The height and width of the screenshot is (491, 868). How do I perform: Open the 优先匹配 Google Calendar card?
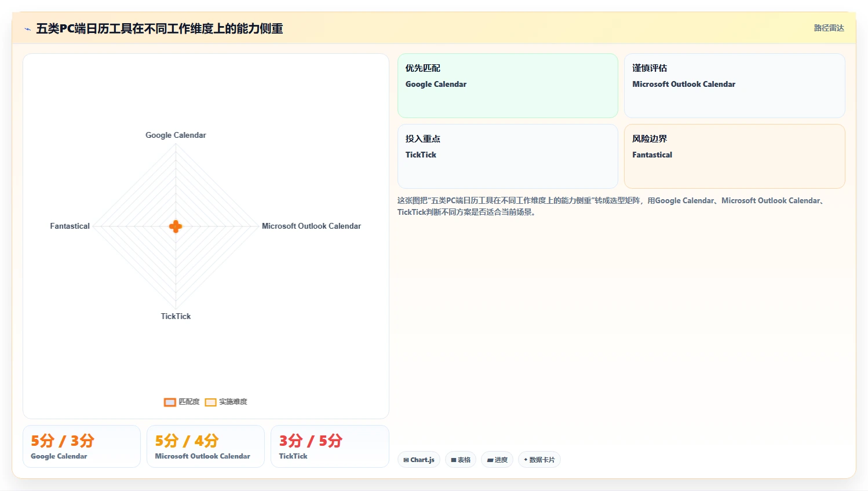coord(508,86)
